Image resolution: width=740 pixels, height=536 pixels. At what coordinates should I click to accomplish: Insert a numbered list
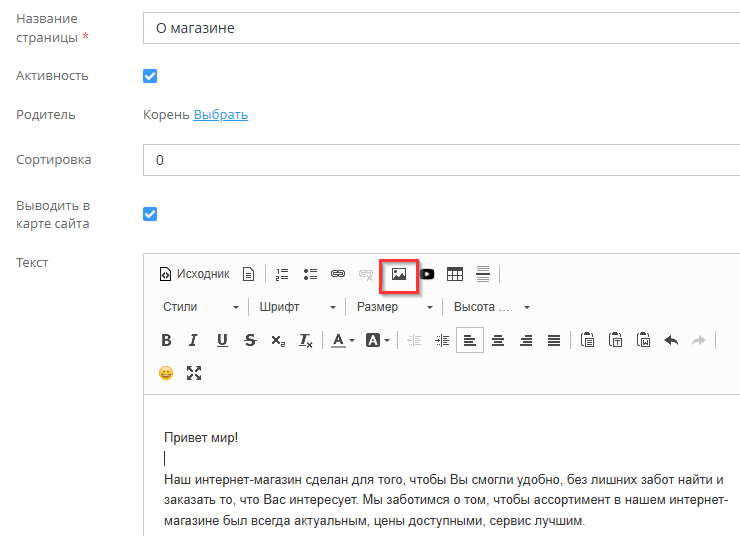pyautogui.click(x=282, y=274)
